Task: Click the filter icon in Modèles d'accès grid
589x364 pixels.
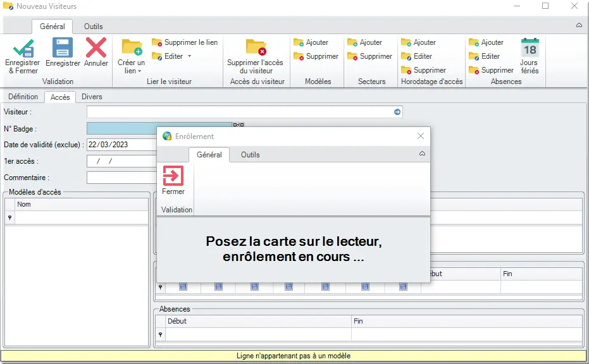Action: (9, 217)
